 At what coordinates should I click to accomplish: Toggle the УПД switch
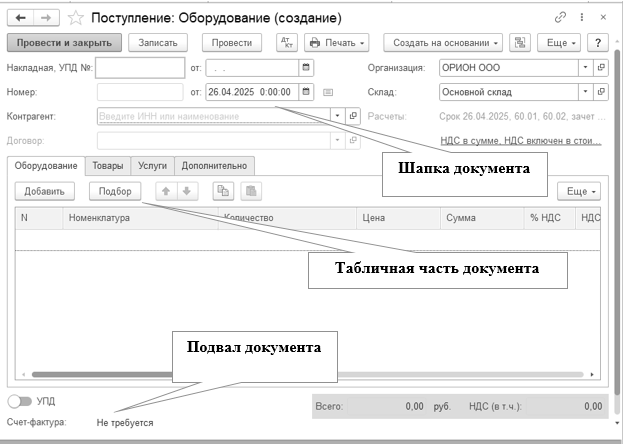tap(20, 401)
